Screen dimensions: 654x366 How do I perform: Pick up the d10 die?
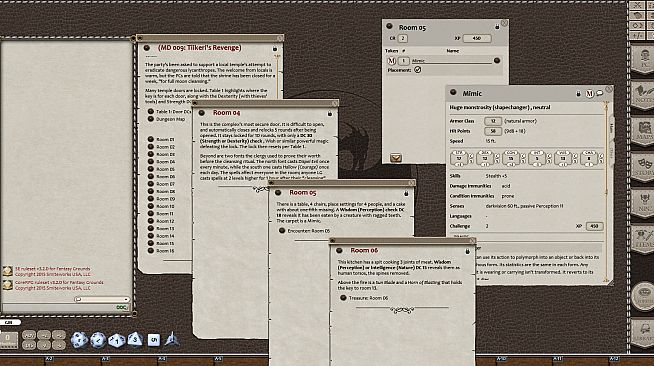116,340
